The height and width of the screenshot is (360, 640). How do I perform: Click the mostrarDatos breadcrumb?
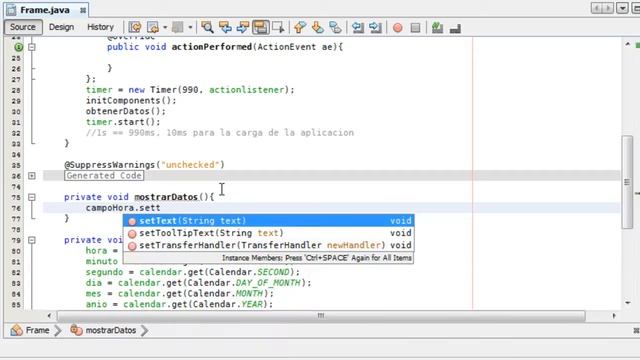(x=111, y=330)
